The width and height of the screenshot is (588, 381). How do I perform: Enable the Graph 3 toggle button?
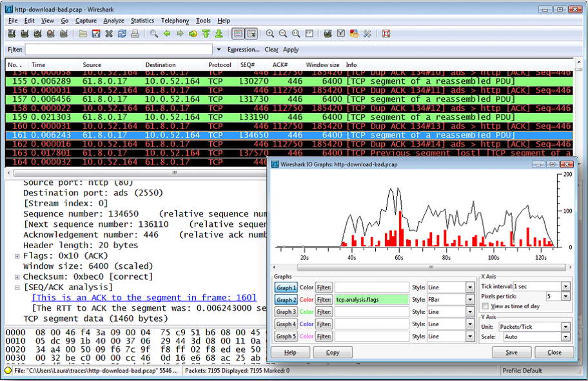point(286,312)
